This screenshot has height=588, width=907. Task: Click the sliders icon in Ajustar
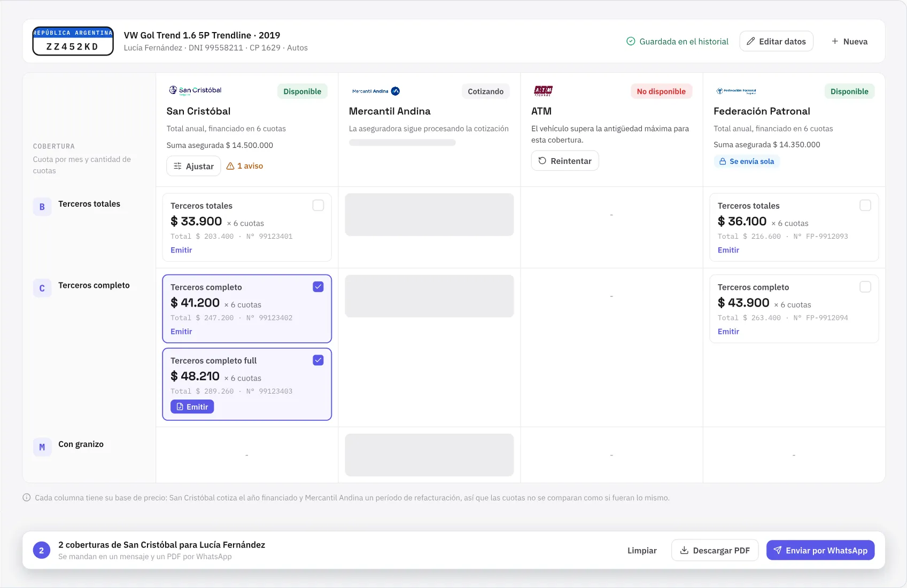[177, 166]
